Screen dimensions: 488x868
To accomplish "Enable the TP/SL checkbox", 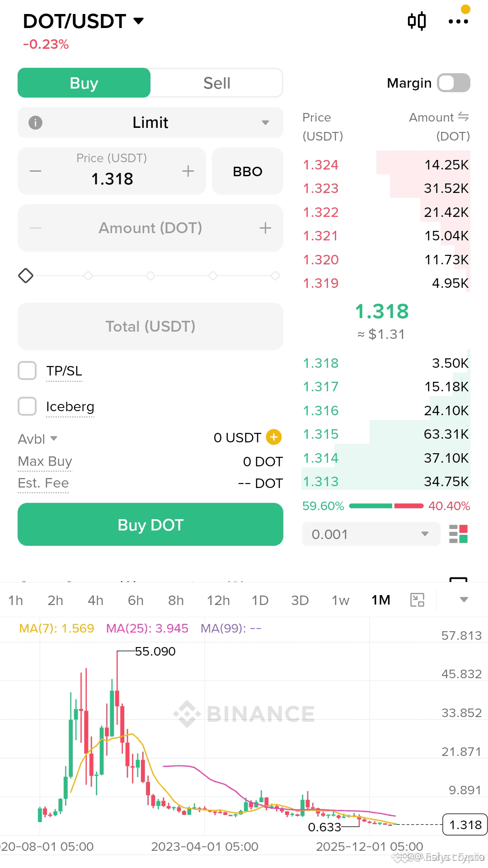I will [x=27, y=371].
